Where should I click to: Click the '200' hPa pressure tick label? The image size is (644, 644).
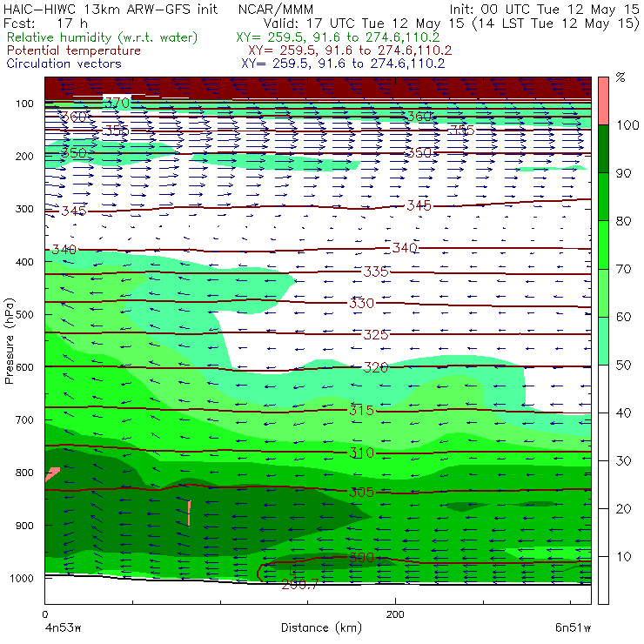click(x=24, y=156)
